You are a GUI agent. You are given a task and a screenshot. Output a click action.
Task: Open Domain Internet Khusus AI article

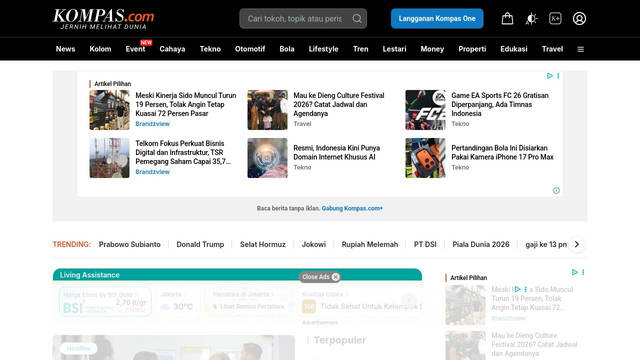click(337, 152)
